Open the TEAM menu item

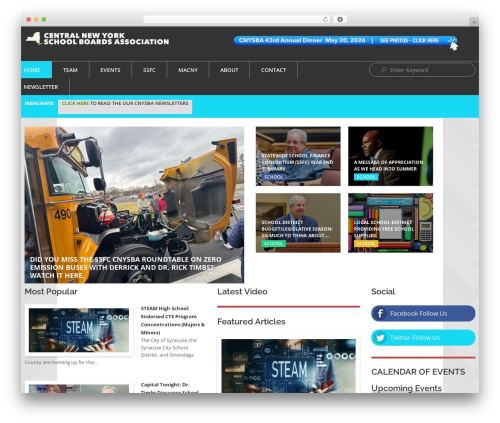[x=70, y=70]
